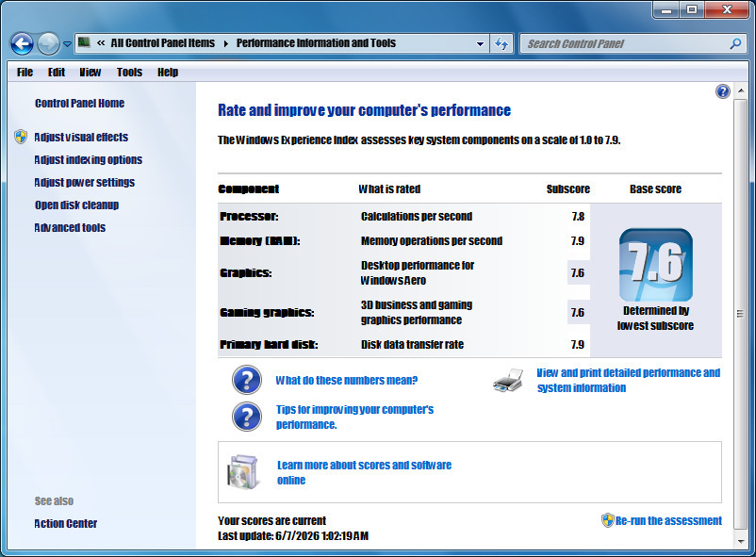Image resolution: width=756 pixels, height=557 pixels.
Task: Click Processor subscore 7.8
Action: click(578, 217)
